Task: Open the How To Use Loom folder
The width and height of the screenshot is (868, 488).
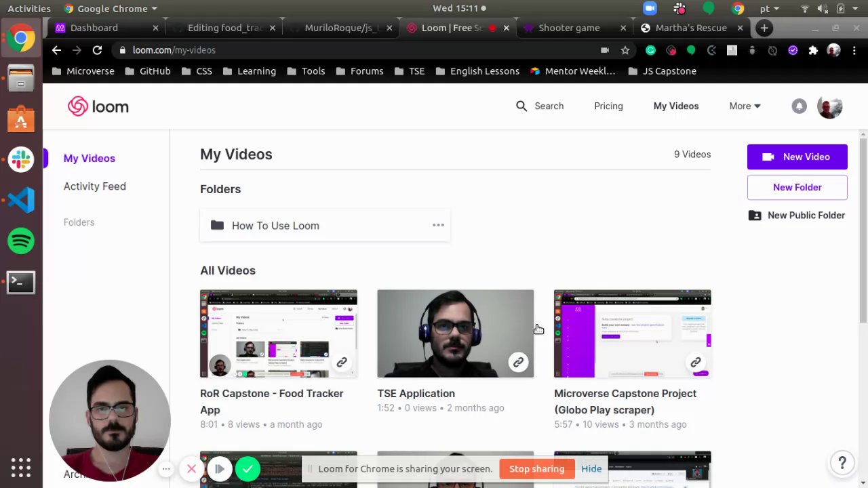Action: point(325,225)
